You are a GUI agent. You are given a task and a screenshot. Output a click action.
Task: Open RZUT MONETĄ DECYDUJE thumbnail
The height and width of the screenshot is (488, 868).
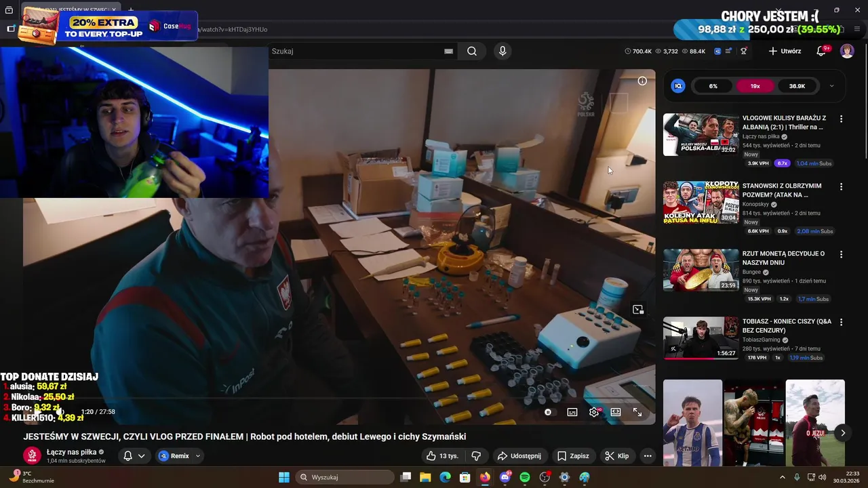pyautogui.click(x=701, y=270)
